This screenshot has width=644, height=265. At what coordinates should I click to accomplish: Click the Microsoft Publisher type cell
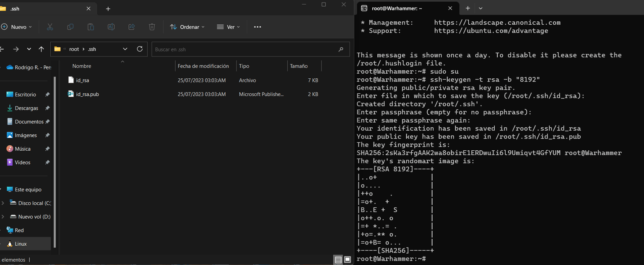point(261,94)
